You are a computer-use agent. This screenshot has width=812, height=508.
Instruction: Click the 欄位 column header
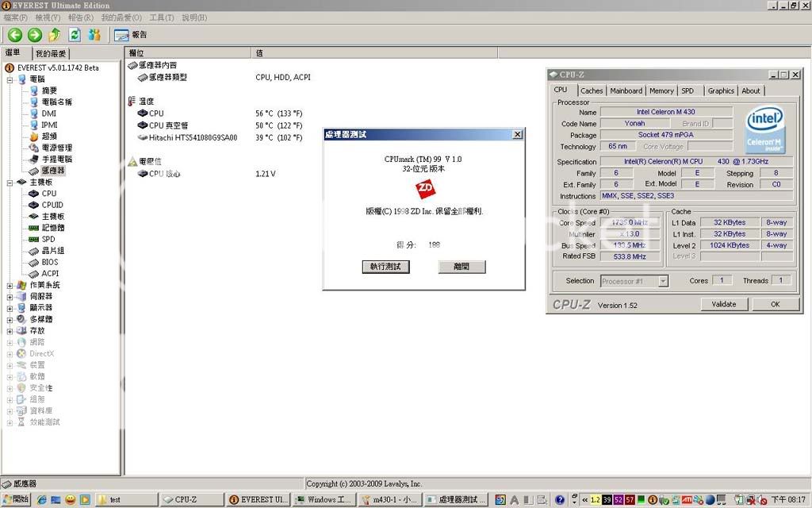pyautogui.click(x=189, y=53)
